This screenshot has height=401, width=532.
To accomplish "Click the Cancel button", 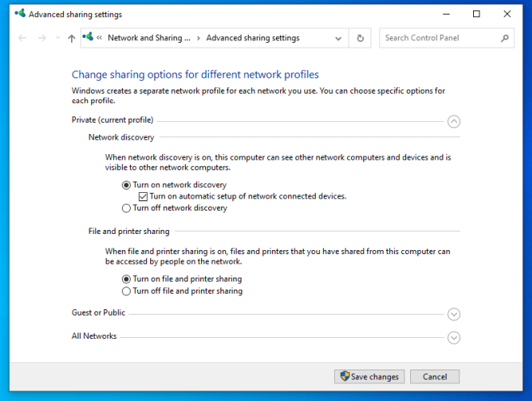I will click(434, 377).
